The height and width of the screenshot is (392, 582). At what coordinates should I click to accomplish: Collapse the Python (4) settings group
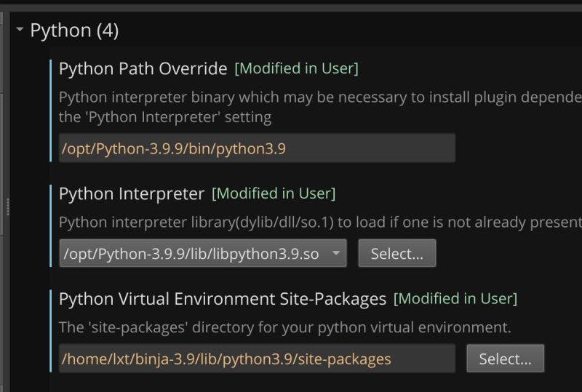coord(20,31)
